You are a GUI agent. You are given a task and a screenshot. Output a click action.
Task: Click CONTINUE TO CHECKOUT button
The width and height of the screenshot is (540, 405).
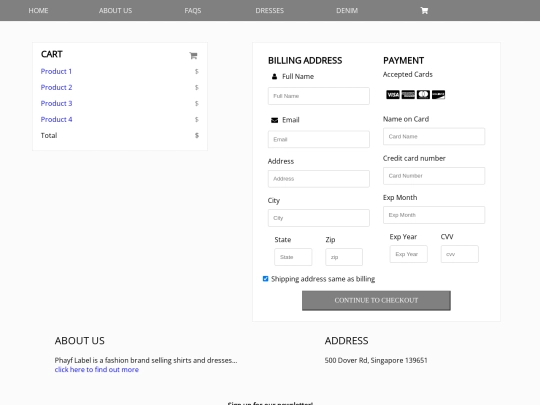click(376, 301)
